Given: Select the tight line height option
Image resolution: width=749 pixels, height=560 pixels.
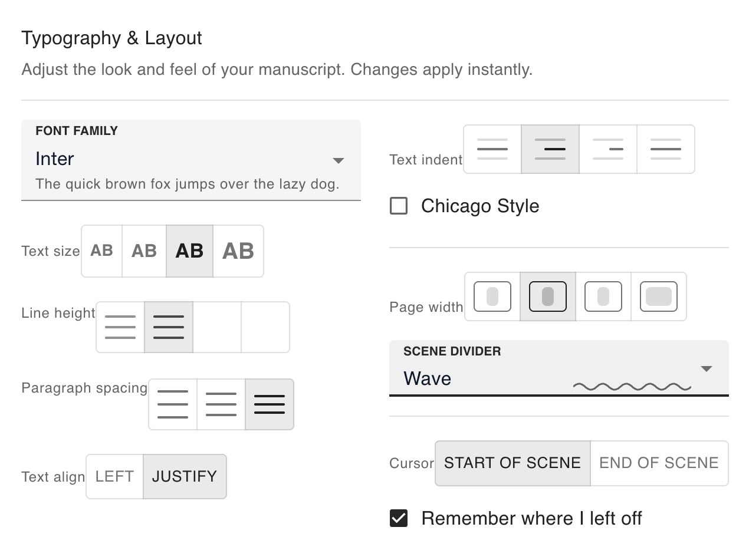Looking at the screenshot, I should (x=120, y=327).
